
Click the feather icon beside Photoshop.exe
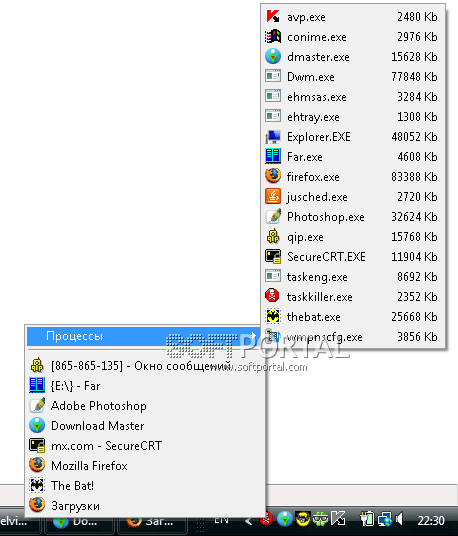273,216
